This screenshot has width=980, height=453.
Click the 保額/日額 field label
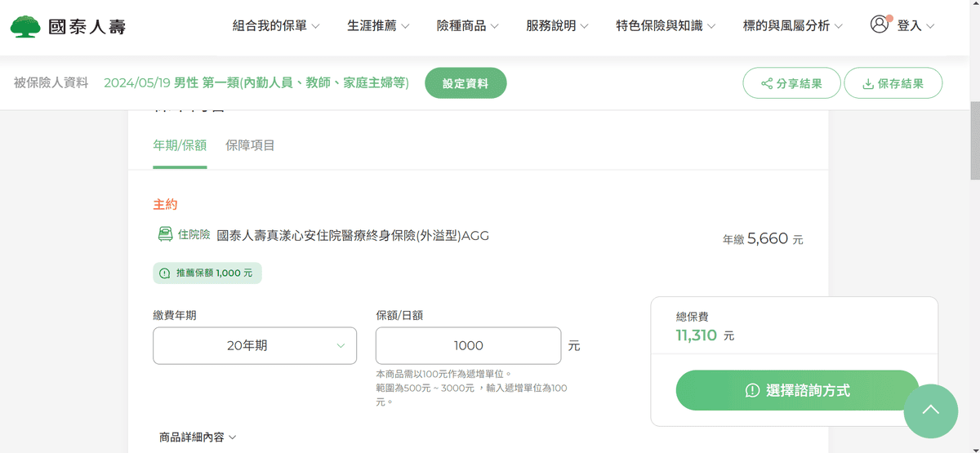(399, 315)
